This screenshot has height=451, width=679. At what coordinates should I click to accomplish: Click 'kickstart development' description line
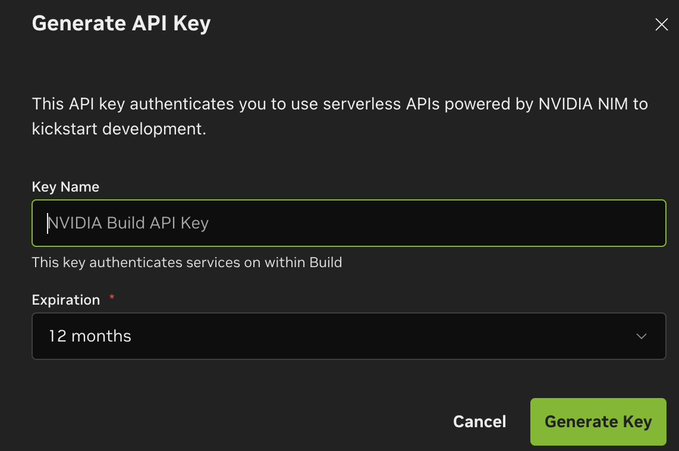point(119,129)
